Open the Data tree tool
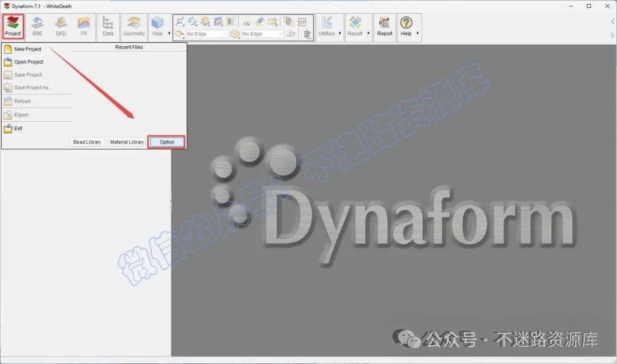Screen dimensions: 617x364 (x=108, y=26)
